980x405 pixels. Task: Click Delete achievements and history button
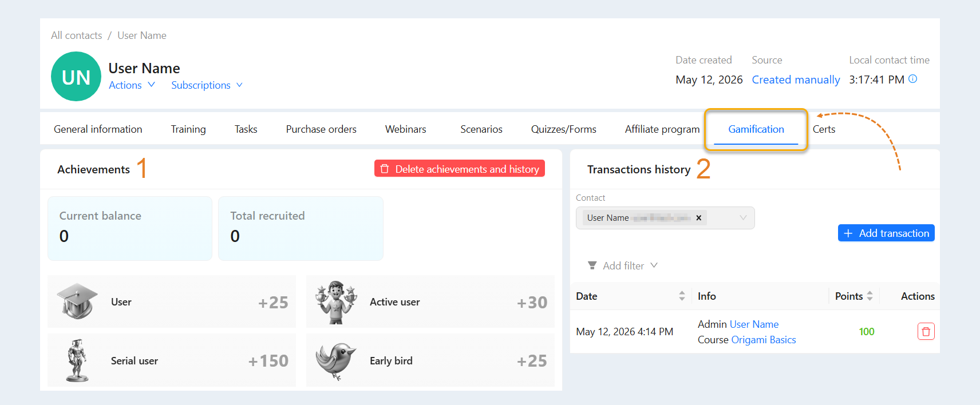coord(460,169)
